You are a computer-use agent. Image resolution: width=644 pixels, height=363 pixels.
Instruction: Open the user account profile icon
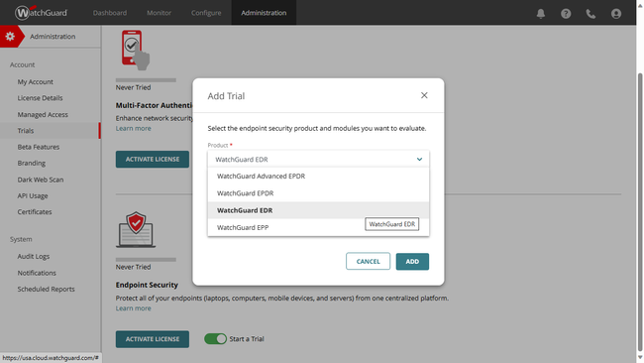615,14
